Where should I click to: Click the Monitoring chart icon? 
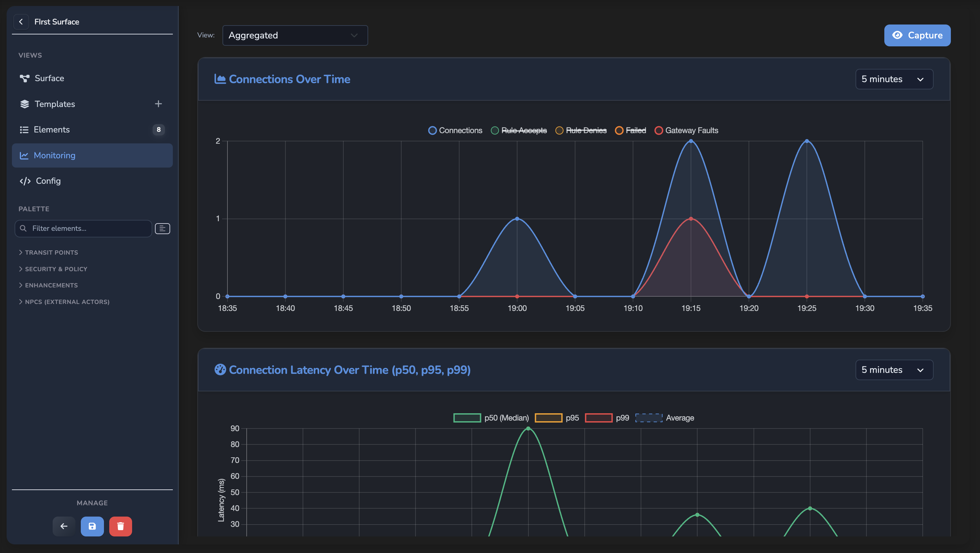click(x=24, y=155)
